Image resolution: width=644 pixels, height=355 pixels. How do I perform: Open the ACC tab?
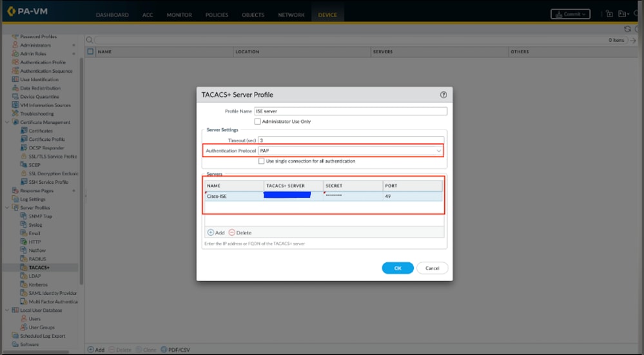pos(148,15)
